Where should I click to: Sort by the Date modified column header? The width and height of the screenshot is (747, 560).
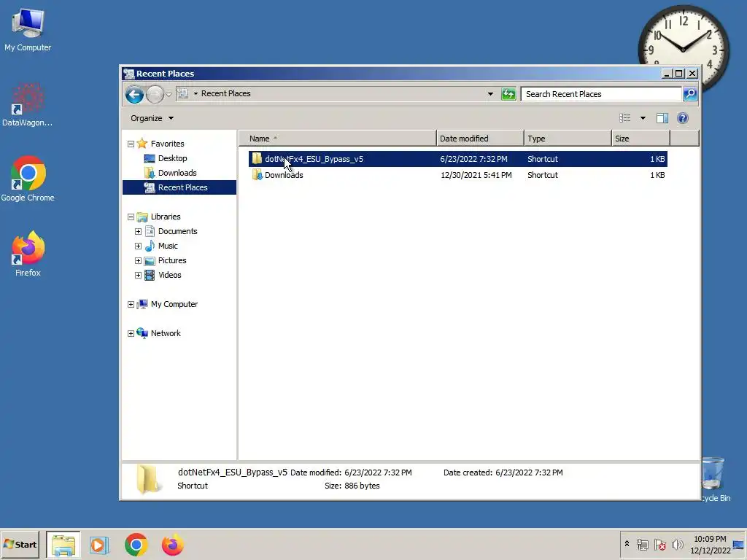(x=480, y=139)
